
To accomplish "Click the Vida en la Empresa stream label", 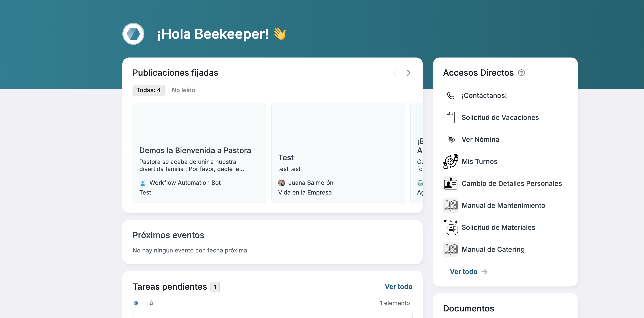I will click(305, 192).
